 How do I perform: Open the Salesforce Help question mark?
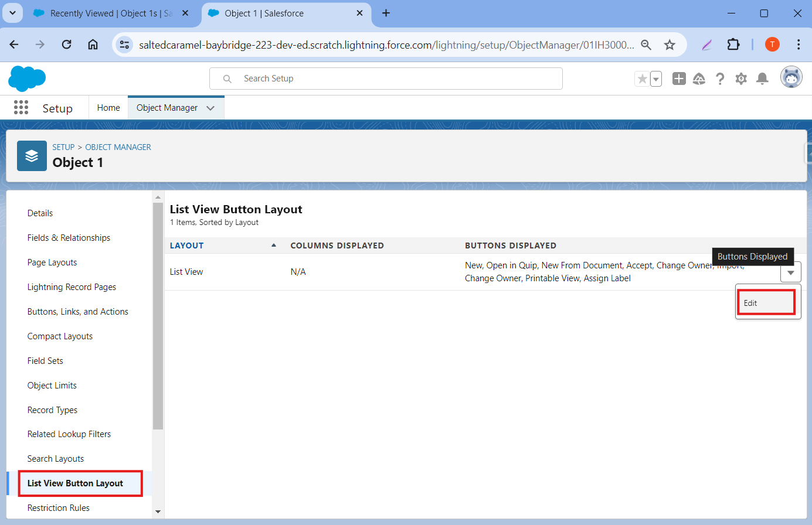pyautogui.click(x=720, y=79)
